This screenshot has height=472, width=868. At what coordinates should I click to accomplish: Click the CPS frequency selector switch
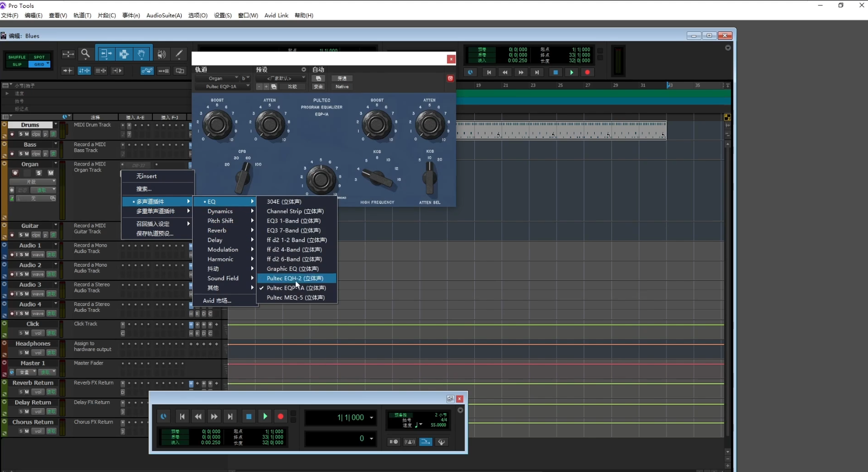(242, 177)
